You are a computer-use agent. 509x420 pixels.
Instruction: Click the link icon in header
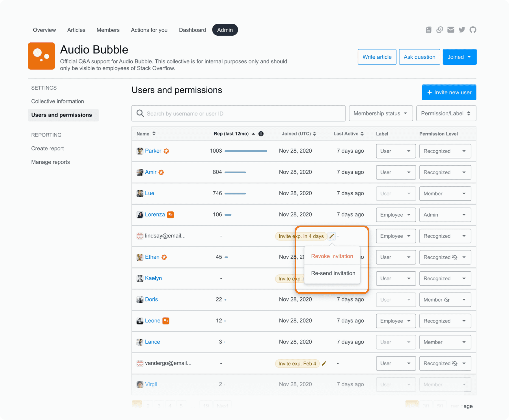click(x=440, y=30)
